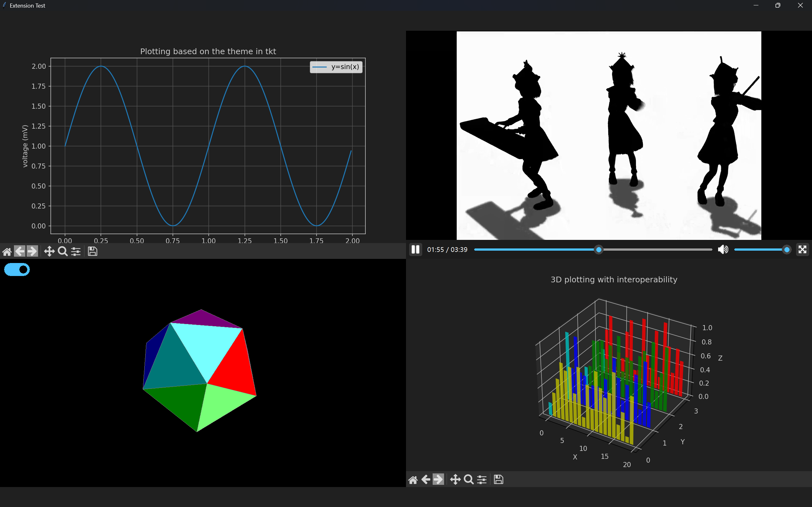
Task: Open subplot configuration in 3D plot toolbar
Action: (482, 479)
